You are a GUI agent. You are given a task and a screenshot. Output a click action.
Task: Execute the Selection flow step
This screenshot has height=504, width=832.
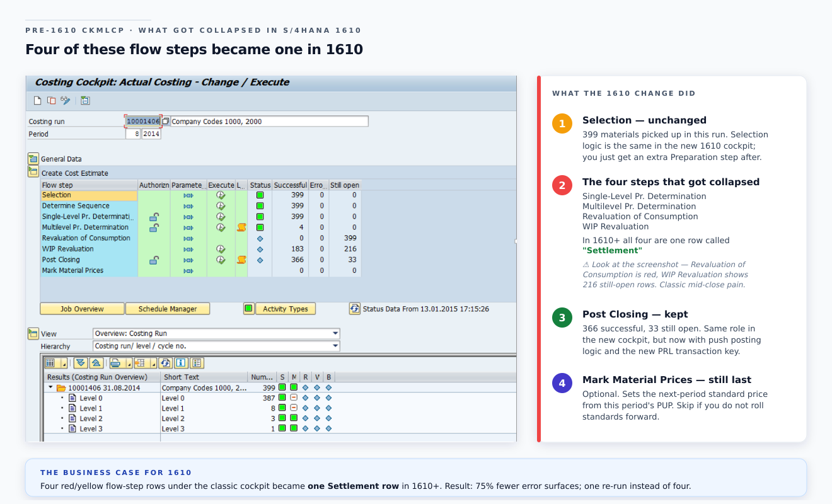click(221, 195)
